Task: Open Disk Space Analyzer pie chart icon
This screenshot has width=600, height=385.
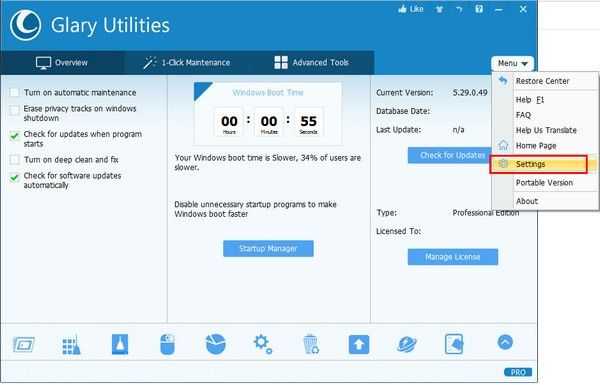Action: point(215,344)
